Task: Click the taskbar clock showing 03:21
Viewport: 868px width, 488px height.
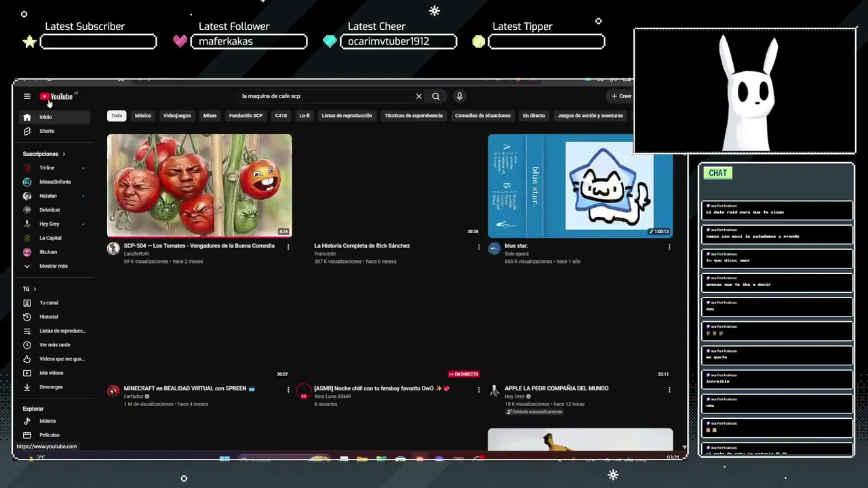Action: [673, 458]
